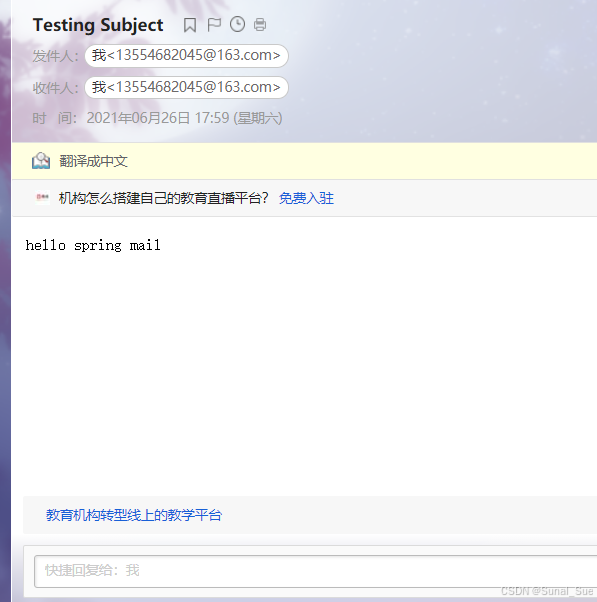Screen dimensions: 597x602
Task: Click the quick reply box 快捷回复给: 我
Action: tap(315, 571)
